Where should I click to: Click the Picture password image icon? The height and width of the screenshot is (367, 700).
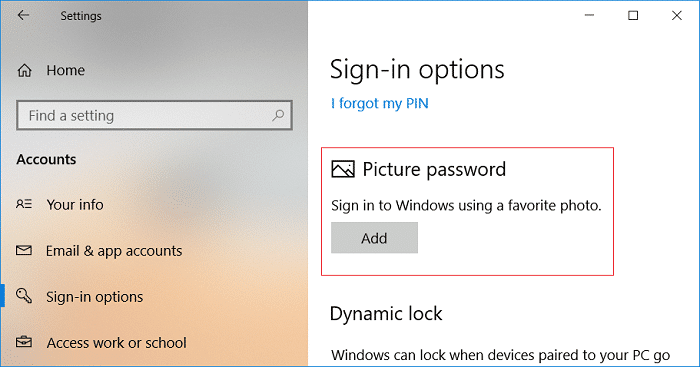tap(343, 169)
